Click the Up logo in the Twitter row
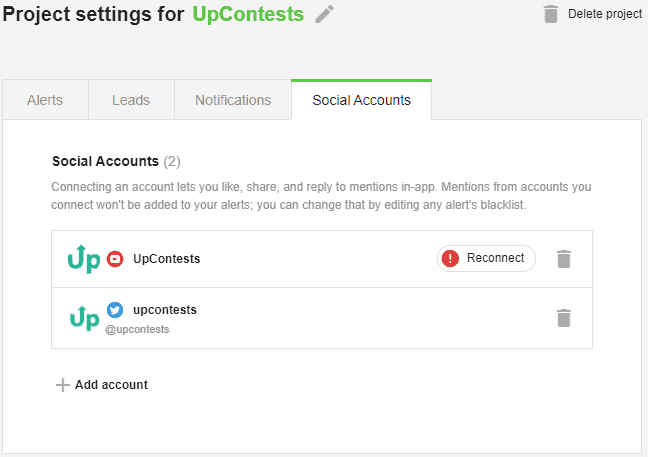 point(84,318)
